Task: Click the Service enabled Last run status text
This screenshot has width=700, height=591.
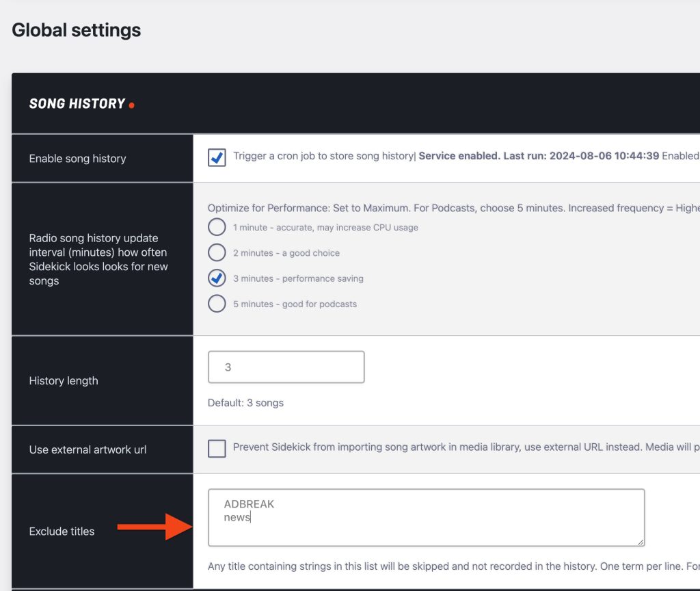Action: coord(539,156)
